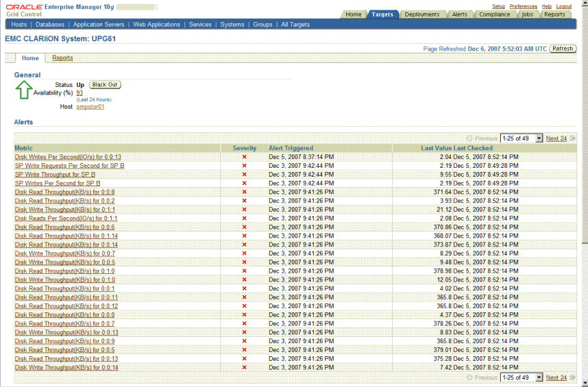Open the Preferences link
The image size is (588, 387).
coord(523,6)
